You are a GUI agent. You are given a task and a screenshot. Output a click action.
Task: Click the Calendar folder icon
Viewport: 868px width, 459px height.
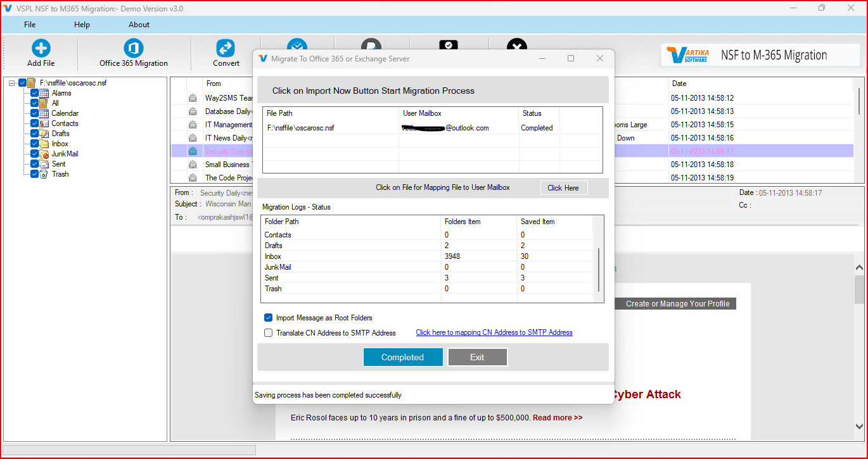[x=44, y=113]
